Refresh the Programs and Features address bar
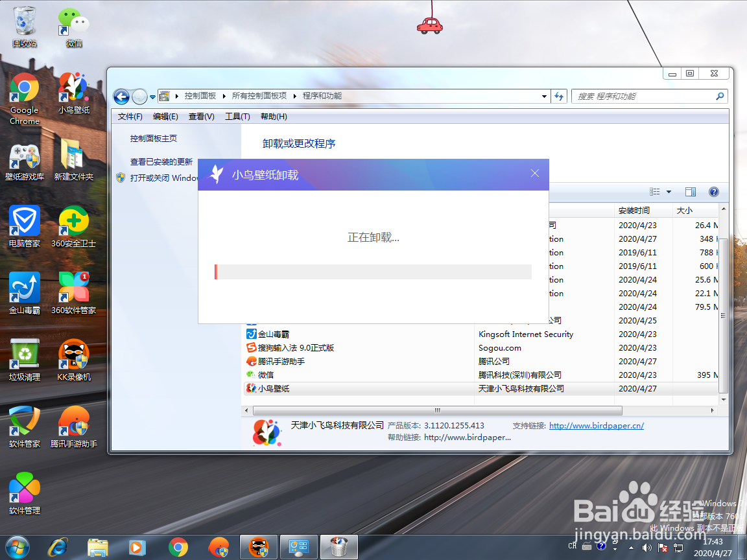Screen dimensions: 747x560 coord(559,96)
